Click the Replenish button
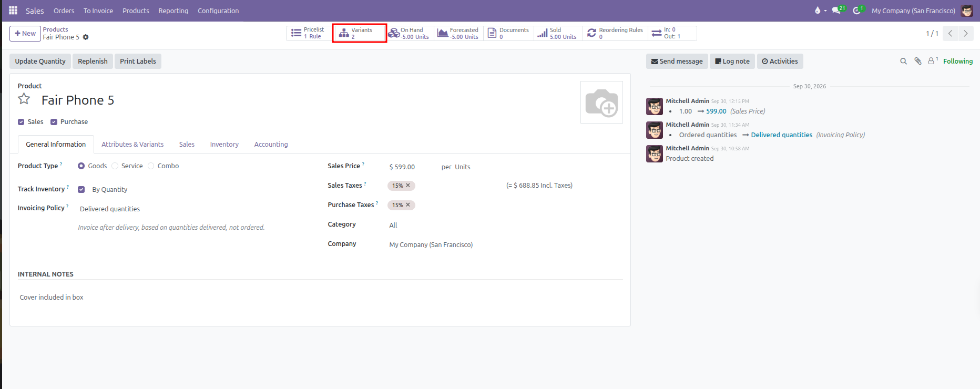The height and width of the screenshot is (389, 980). pyautogui.click(x=93, y=62)
